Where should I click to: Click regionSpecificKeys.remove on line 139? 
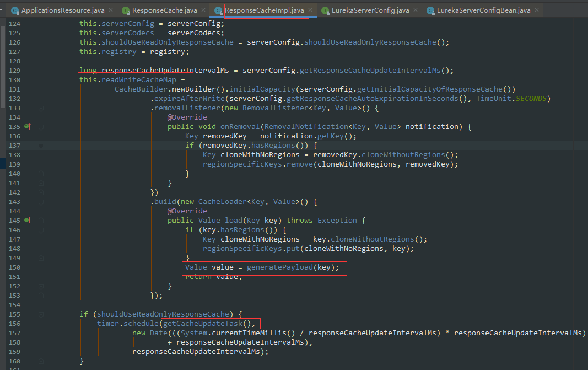click(x=257, y=164)
